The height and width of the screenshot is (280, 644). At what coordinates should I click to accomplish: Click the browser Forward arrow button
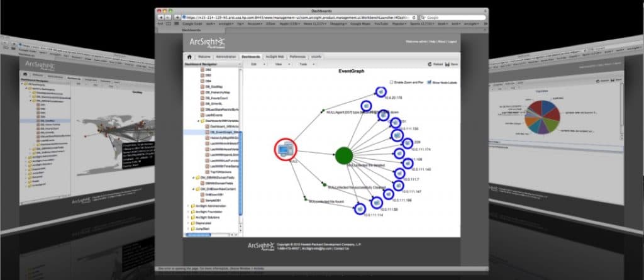pos(167,18)
